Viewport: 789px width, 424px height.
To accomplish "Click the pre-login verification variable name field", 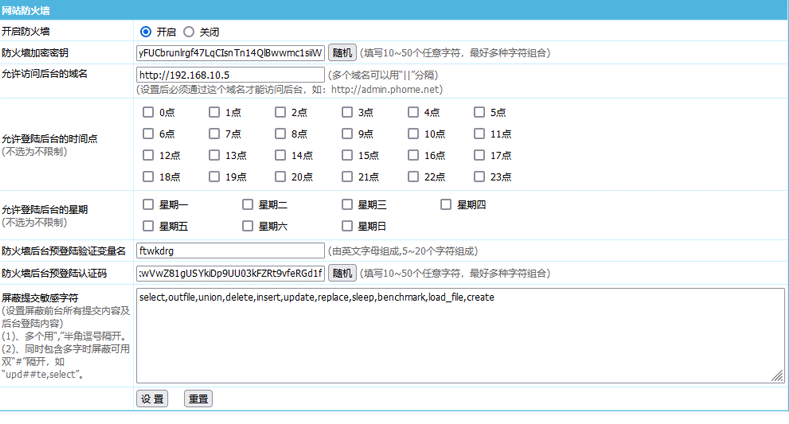I will click(x=230, y=251).
